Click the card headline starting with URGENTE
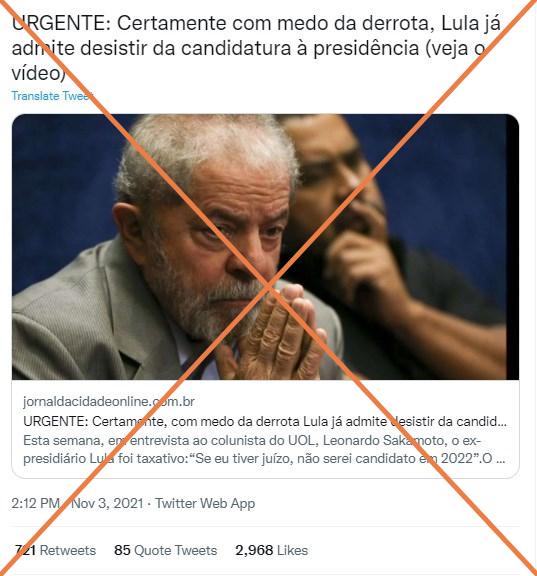537x576 pixels. 264,421
